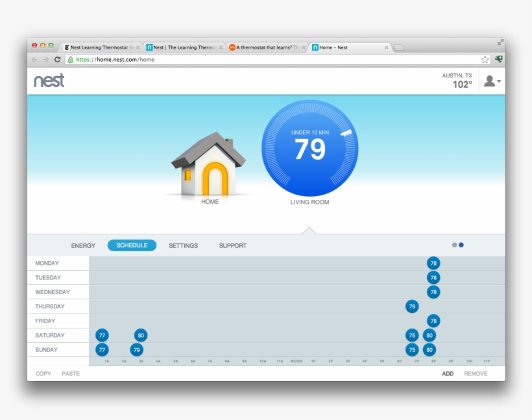This screenshot has height=420, width=532.
Task: Click the browser forward arrow
Action: (46, 60)
